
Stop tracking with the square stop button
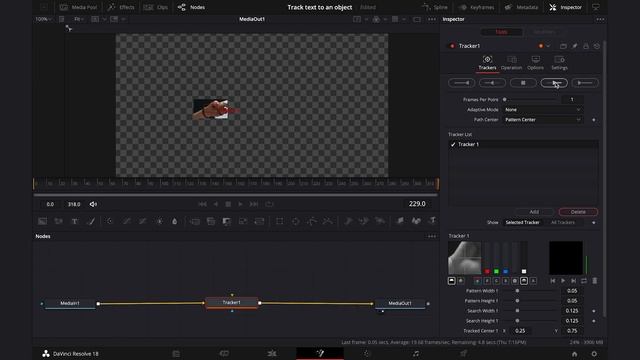click(523, 83)
